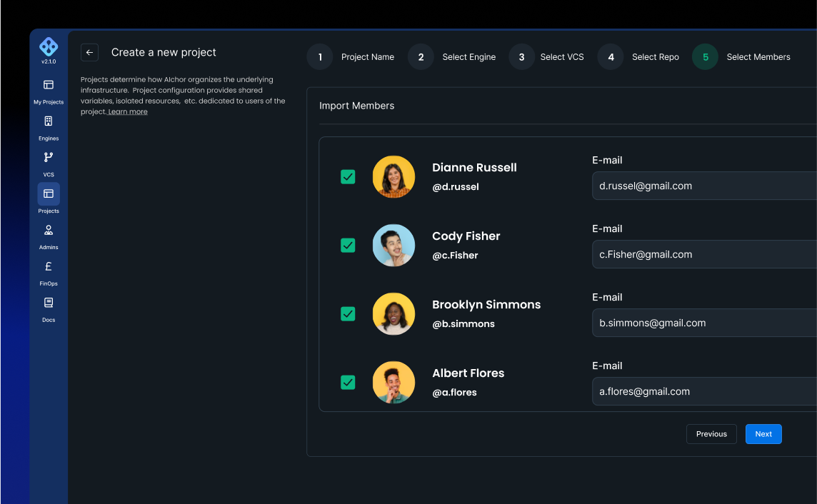Go to step 1 Project Name
The height and width of the screenshot is (504, 817).
[351, 56]
